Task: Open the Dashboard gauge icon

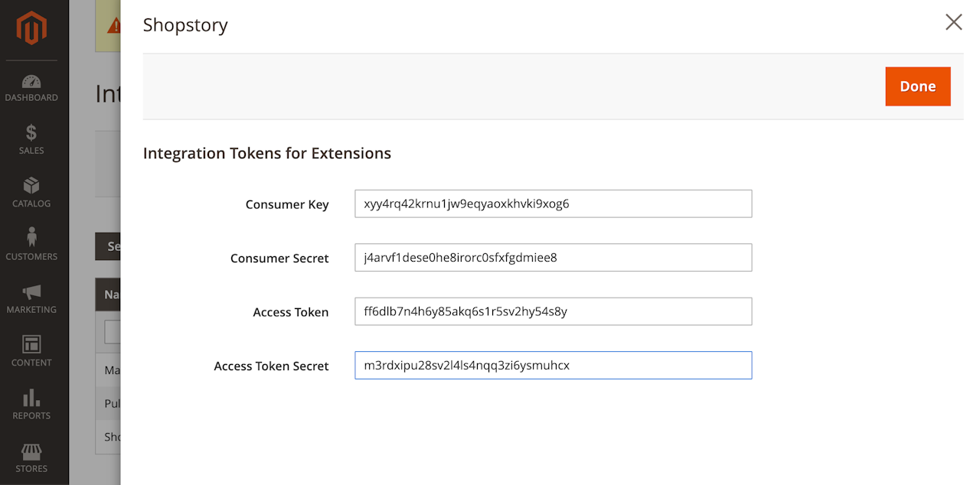Action: click(31, 82)
